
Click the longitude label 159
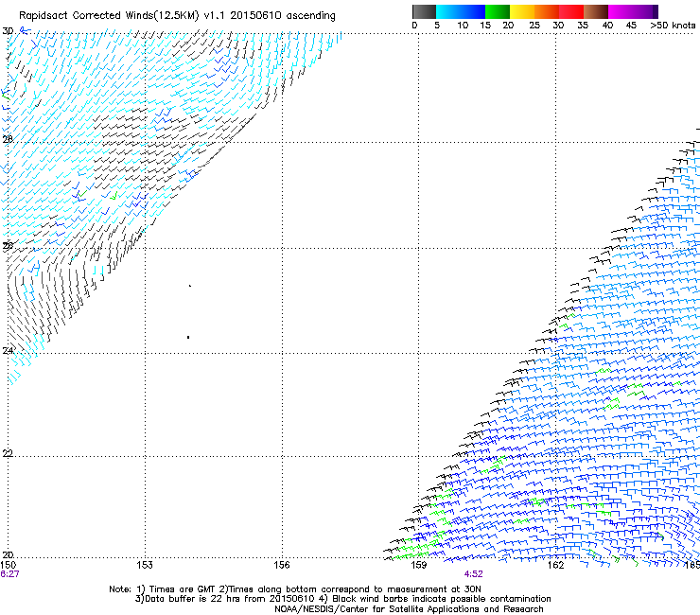(x=419, y=565)
